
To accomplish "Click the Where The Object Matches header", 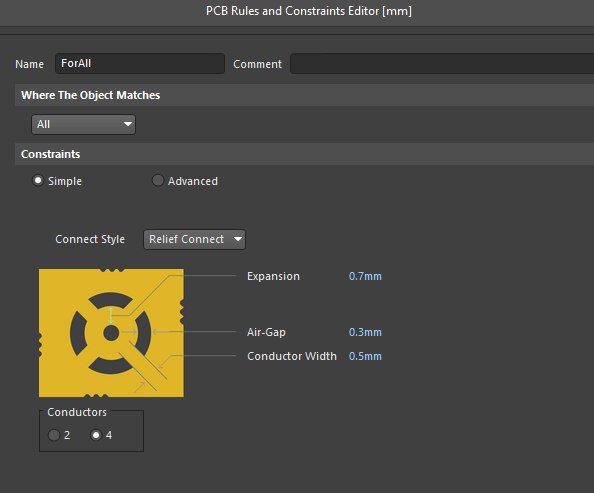I will click(x=91, y=95).
